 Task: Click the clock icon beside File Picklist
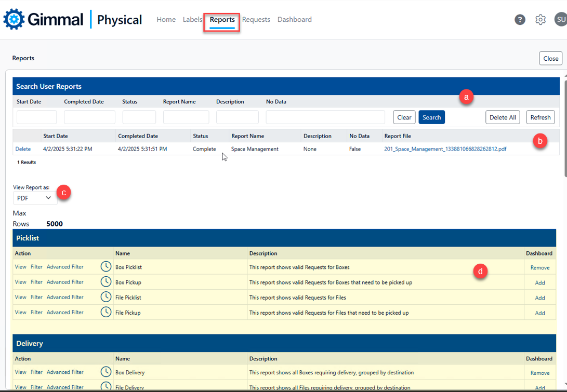(106, 297)
